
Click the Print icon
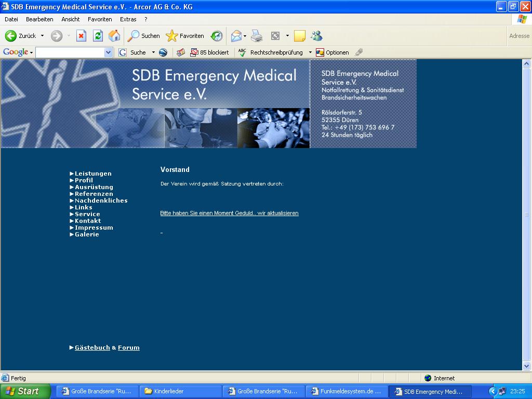click(x=257, y=36)
